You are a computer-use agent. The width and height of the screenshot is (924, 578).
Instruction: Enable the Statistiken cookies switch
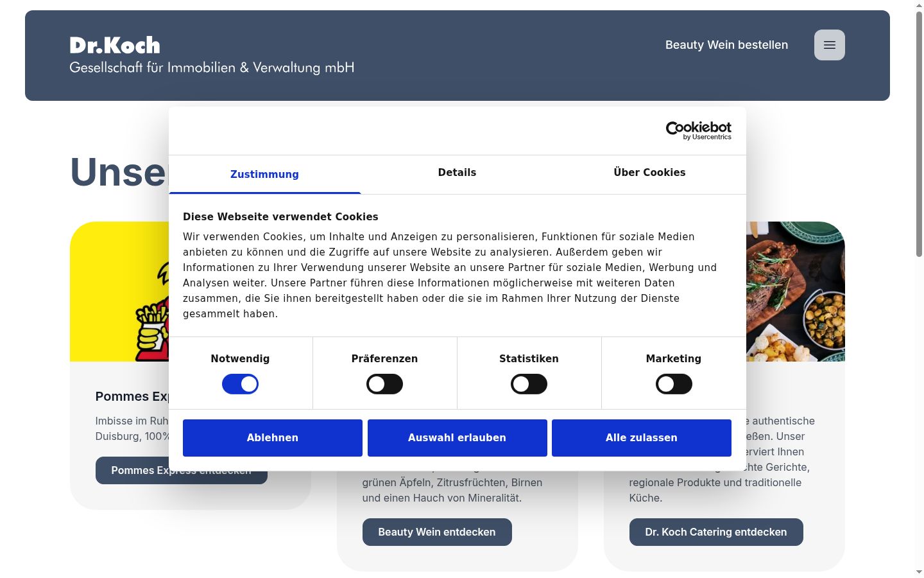[x=529, y=384]
